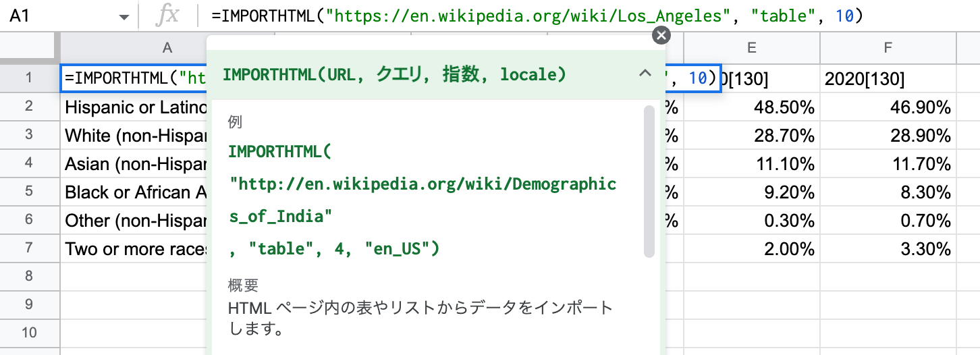
Task: Click the select-all corner box
Action: click(29, 47)
